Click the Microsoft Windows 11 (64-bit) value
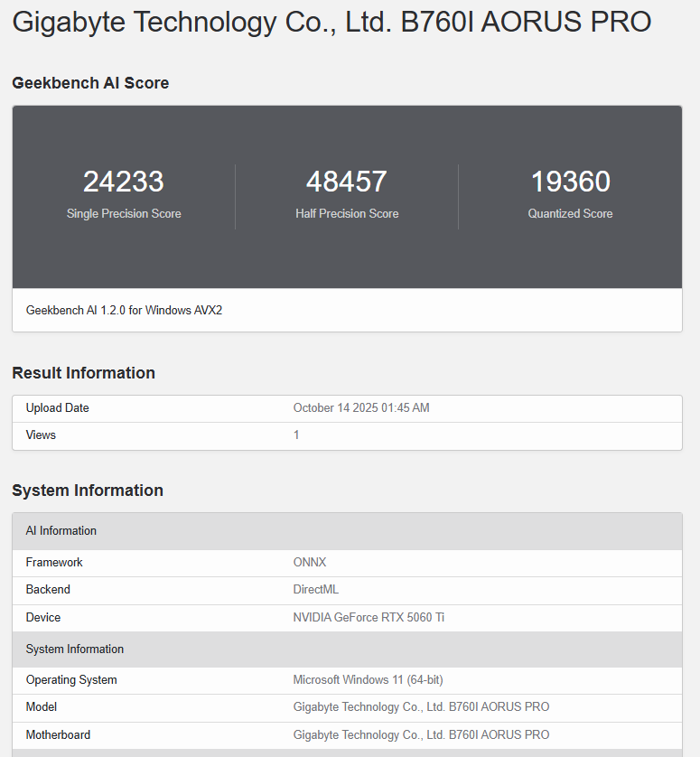This screenshot has width=700, height=757. (x=368, y=680)
